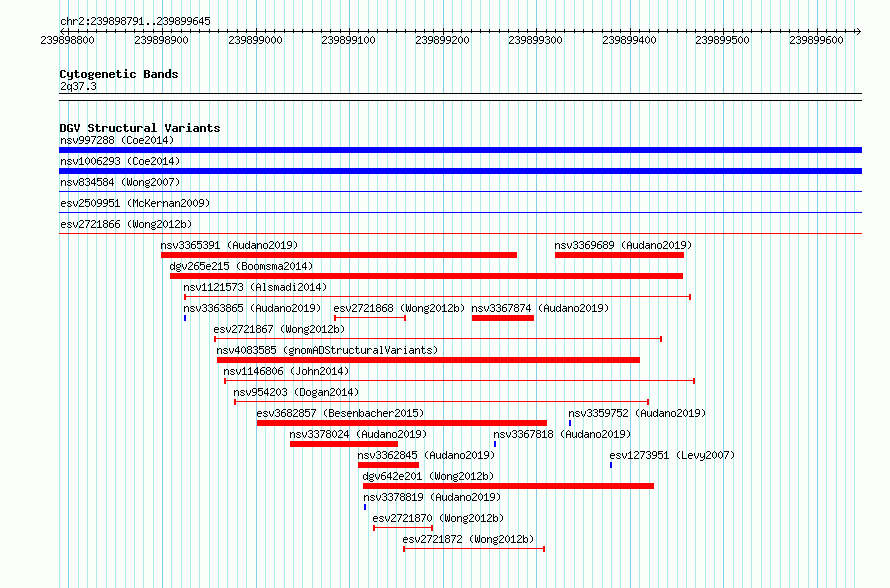Select the nsv3365391 red bar
Viewport: 890px width, 588px height.
coord(339,255)
